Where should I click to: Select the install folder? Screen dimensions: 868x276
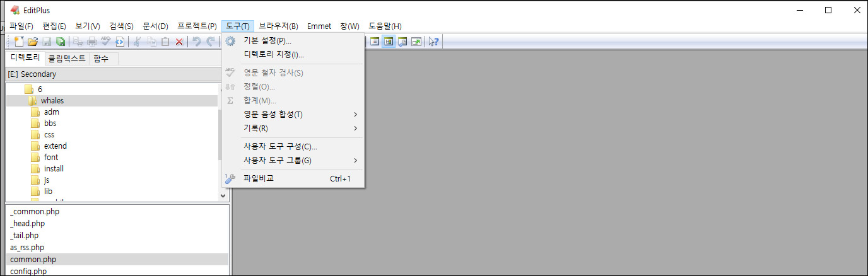(54, 169)
